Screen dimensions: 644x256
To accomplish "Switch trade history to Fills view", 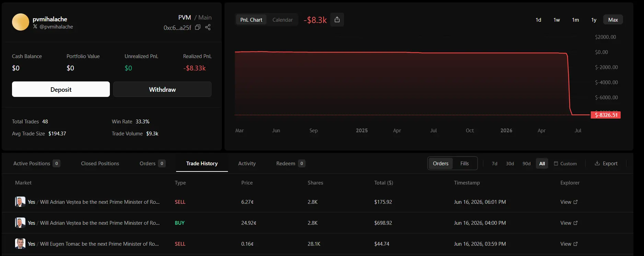I will point(464,164).
